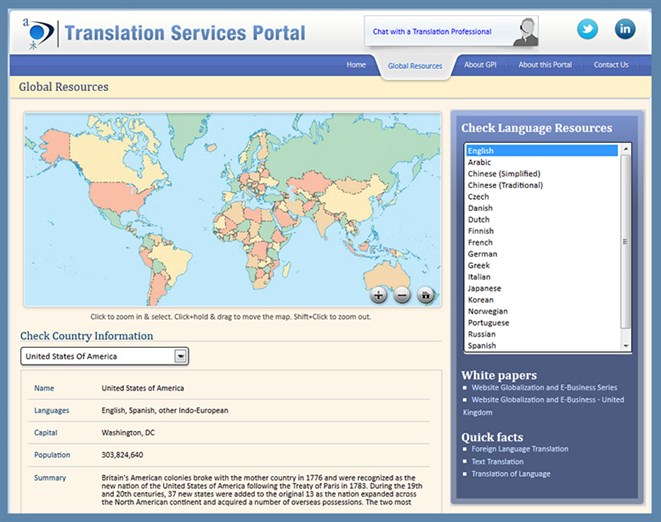Viewport: 661px width, 522px height.
Task: Click China on the world map
Action: [353, 202]
